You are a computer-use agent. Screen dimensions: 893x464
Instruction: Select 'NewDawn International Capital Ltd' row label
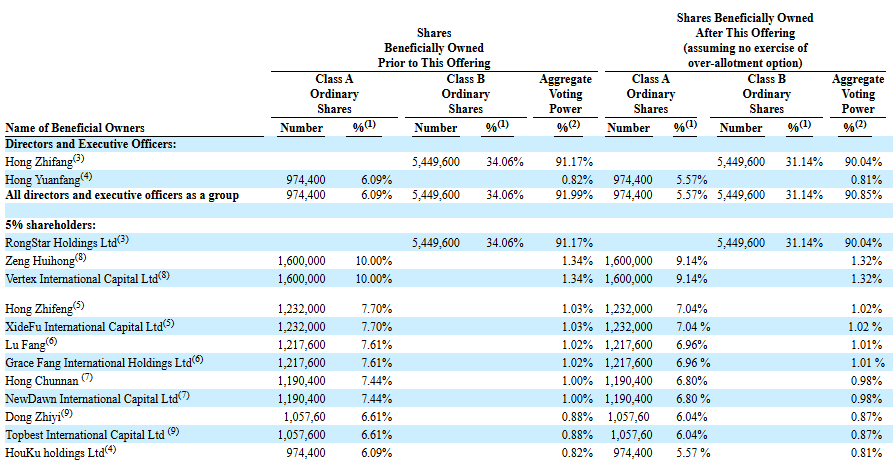point(92,399)
